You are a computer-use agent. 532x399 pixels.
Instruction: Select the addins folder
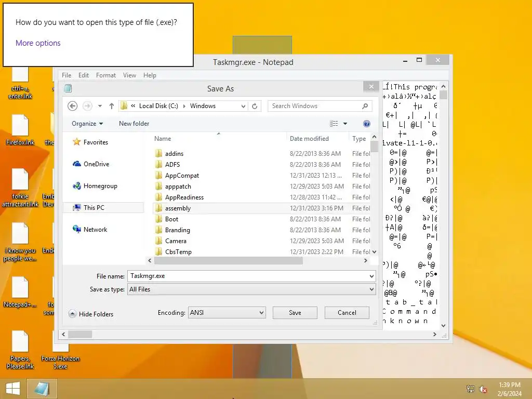click(261, 154)
